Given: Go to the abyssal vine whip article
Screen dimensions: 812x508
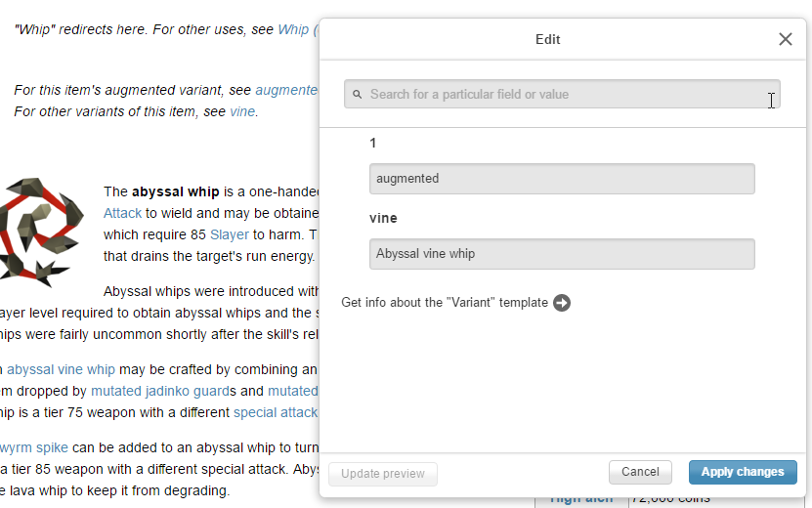Looking at the screenshot, I should 61,369.
